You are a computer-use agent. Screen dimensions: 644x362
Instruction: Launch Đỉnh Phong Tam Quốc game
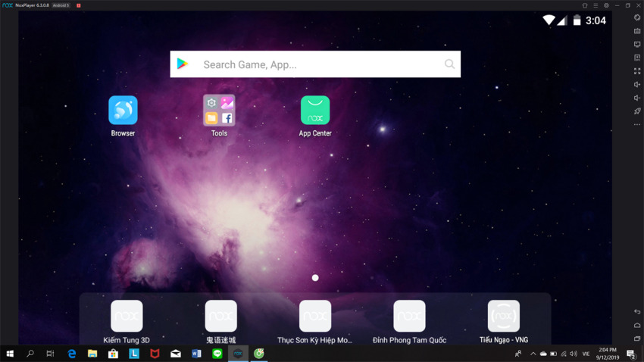(x=409, y=317)
